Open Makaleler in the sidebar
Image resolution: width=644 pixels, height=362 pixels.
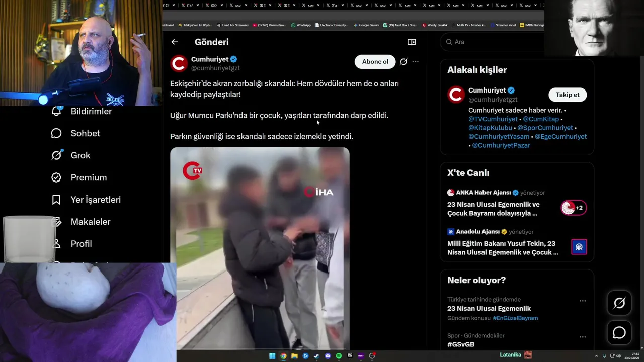coord(90,222)
